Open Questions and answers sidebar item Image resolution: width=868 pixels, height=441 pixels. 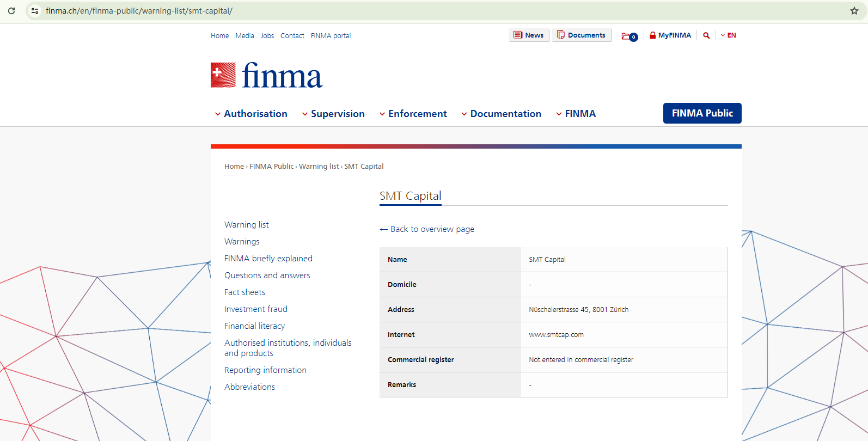tap(267, 275)
